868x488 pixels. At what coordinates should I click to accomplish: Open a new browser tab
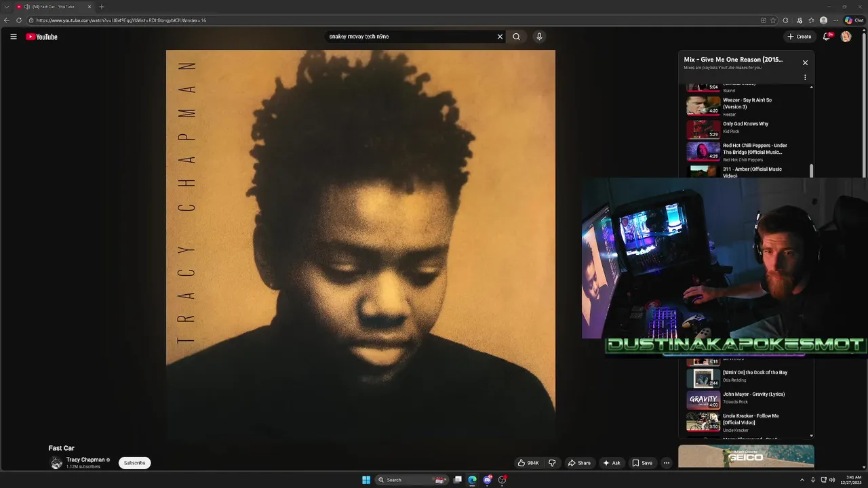coord(102,7)
